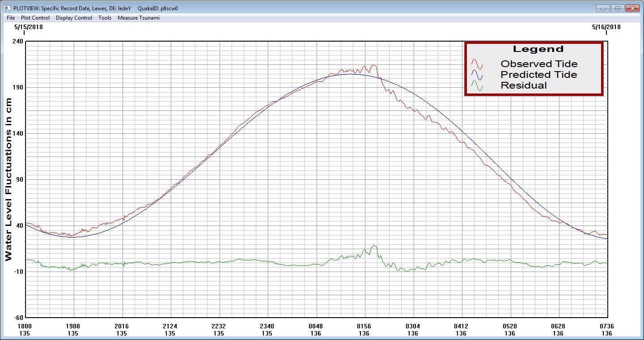Maximize the PLOTVIEW window
This screenshot has width=644, height=340.
618,8
